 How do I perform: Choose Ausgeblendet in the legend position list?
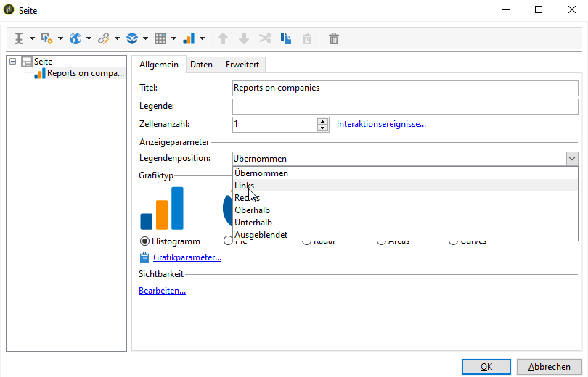(x=261, y=235)
